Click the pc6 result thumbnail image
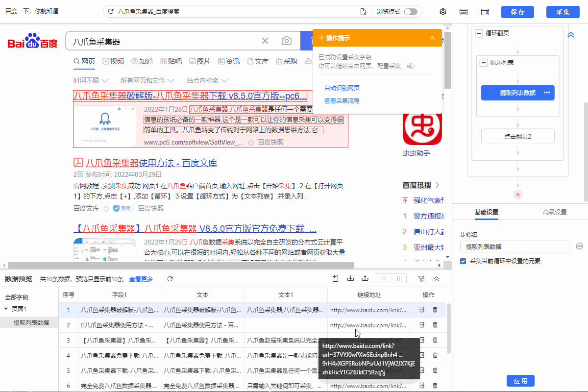The height and width of the screenshot is (392, 588). tap(104, 126)
